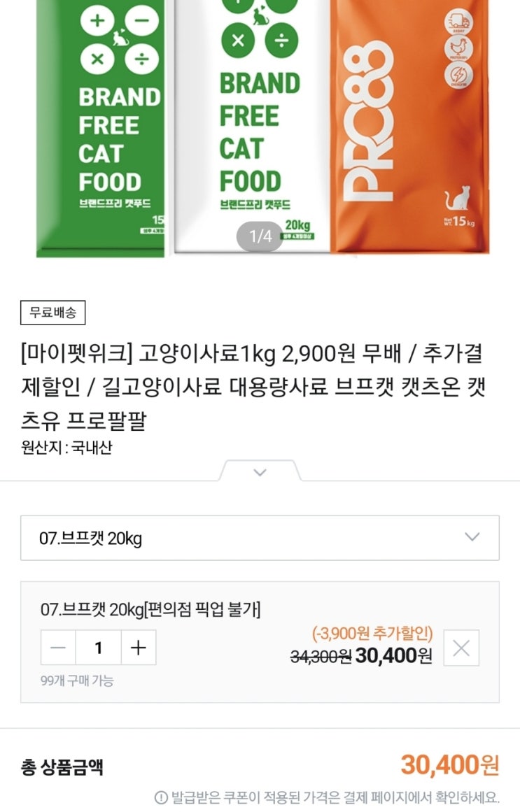Tap the orange 30,400원 total amount
This screenshot has height=812, width=520.
coord(449,765)
